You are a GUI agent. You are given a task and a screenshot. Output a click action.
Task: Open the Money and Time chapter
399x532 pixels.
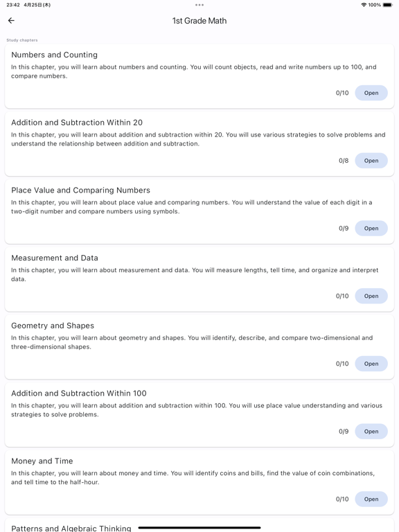(371, 499)
